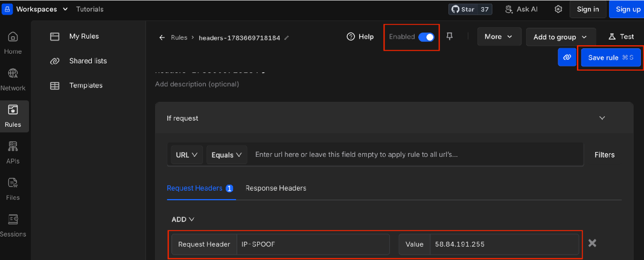The width and height of the screenshot is (644, 260).
Task: Open the Tutorials menu item
Action: pos(90,9)
